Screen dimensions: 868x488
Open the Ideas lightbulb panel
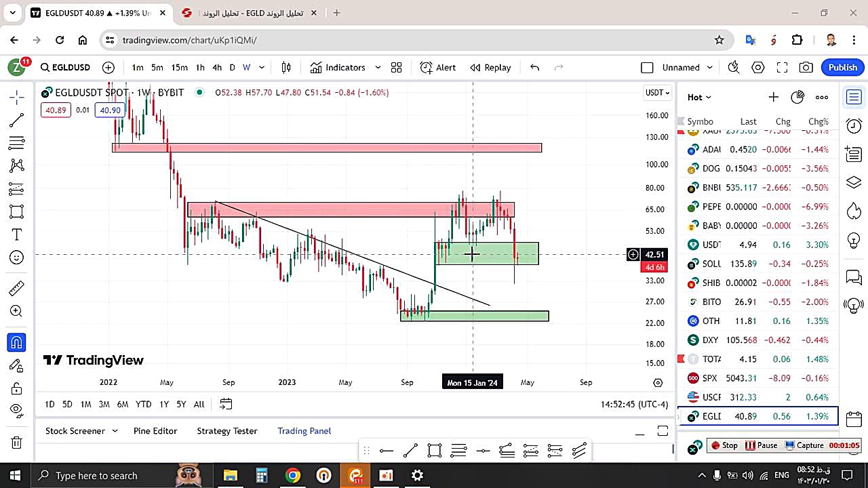(x=854, y=239)
